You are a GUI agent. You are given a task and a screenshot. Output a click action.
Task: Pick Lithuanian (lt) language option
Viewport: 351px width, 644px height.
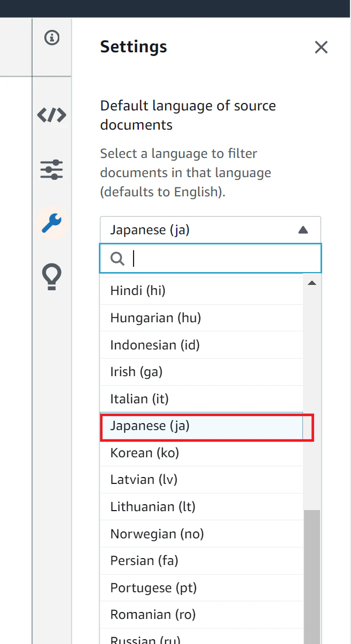[201, 507]
